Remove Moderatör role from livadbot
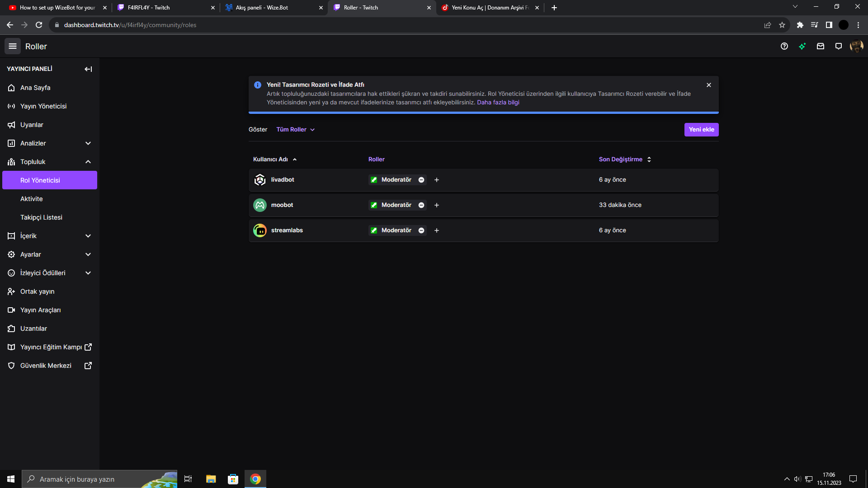This screenshot has width=868, height=488. point(421,180)
